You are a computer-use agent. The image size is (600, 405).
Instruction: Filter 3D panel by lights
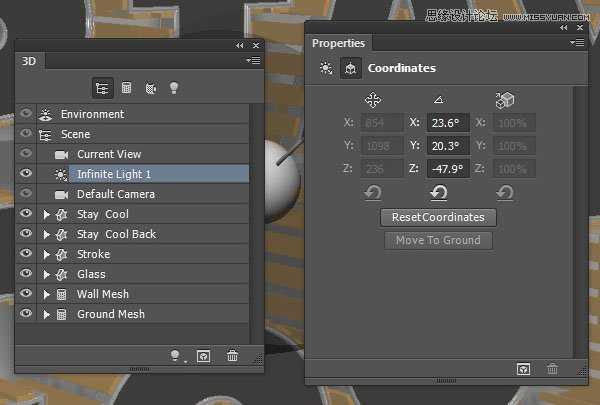174,88
